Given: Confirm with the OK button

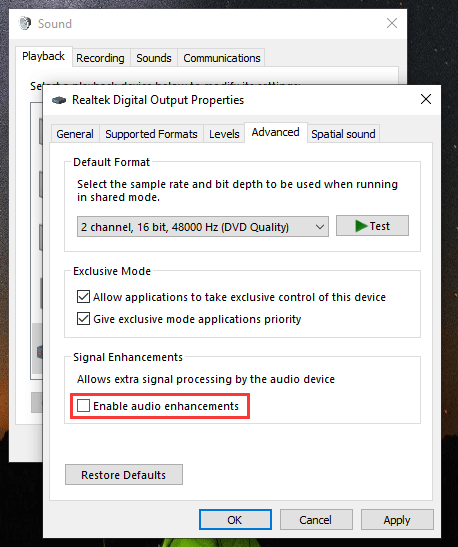Looking at the screenshot, I should click(235, 519).
